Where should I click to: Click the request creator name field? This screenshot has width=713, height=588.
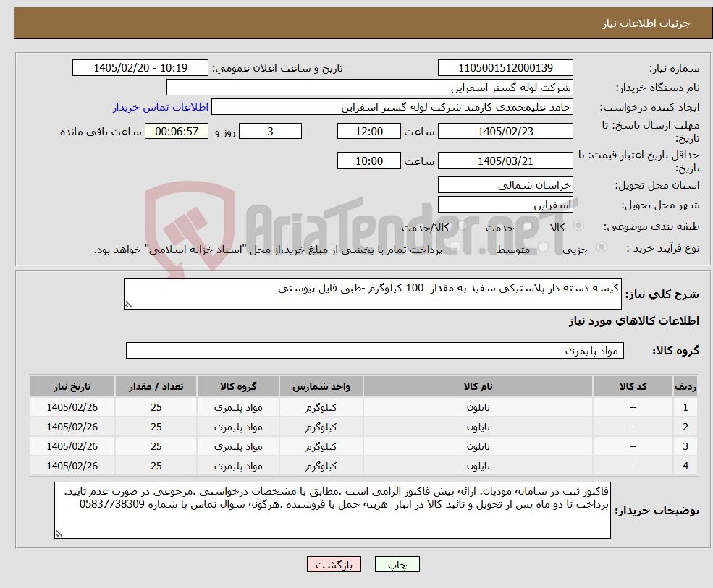pos(392,107)
